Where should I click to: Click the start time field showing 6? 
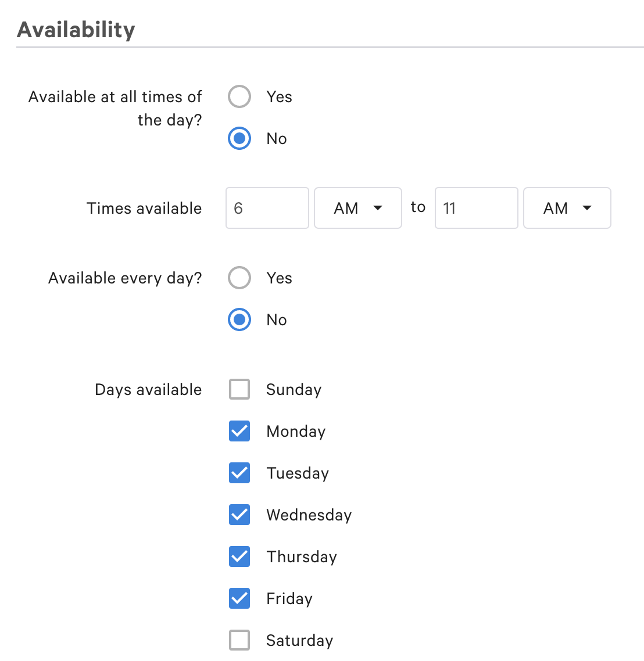click(267, 208)
